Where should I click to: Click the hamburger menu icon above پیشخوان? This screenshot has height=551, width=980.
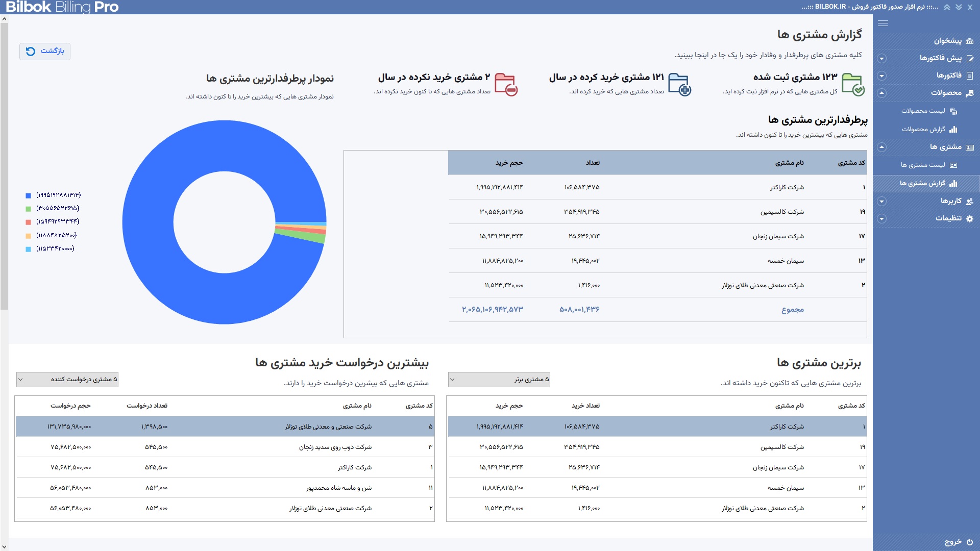[x=883, y=23]
